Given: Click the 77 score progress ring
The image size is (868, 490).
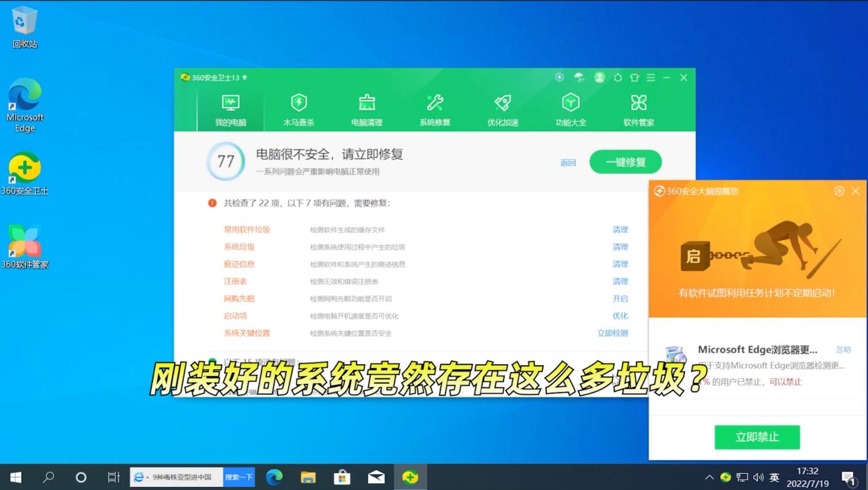Looking at the screenshot, I should [x=226, y=161].
